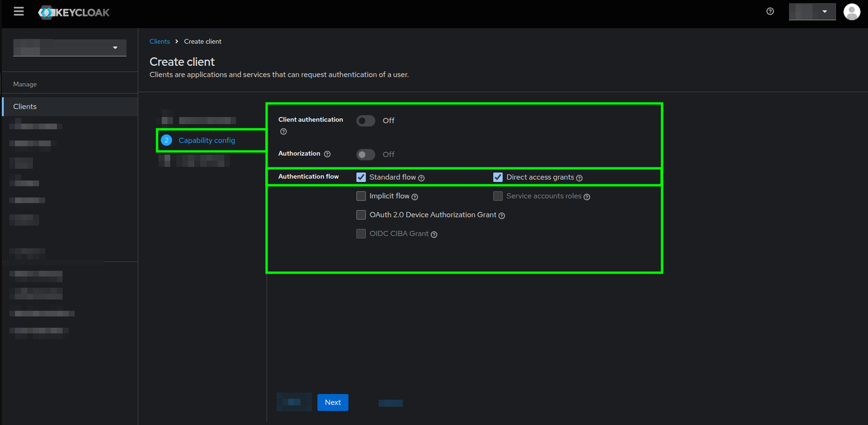
Task: Click the help icon beside OIDC CIBA Grant
Action: (x=433, y=234)
